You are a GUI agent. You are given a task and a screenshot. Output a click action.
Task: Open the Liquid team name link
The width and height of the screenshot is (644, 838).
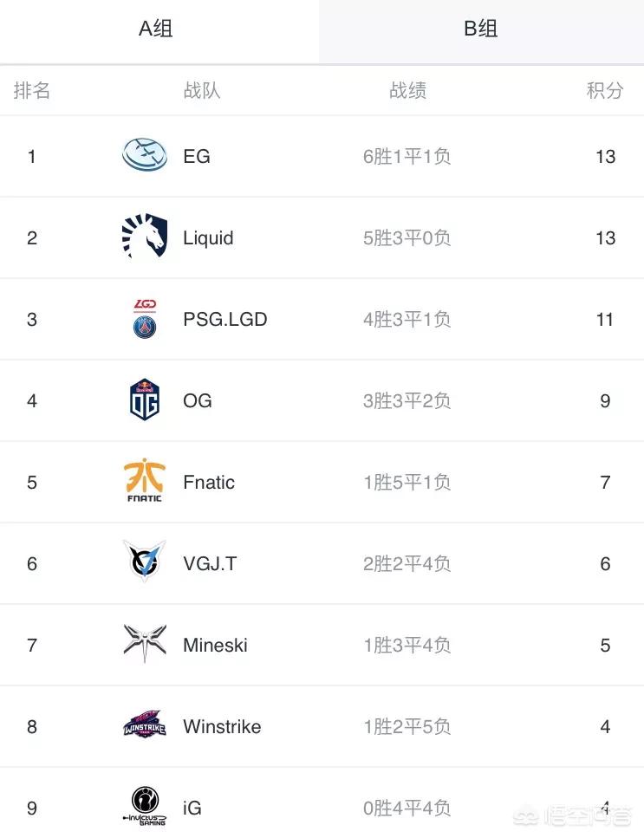click(208, 237)
